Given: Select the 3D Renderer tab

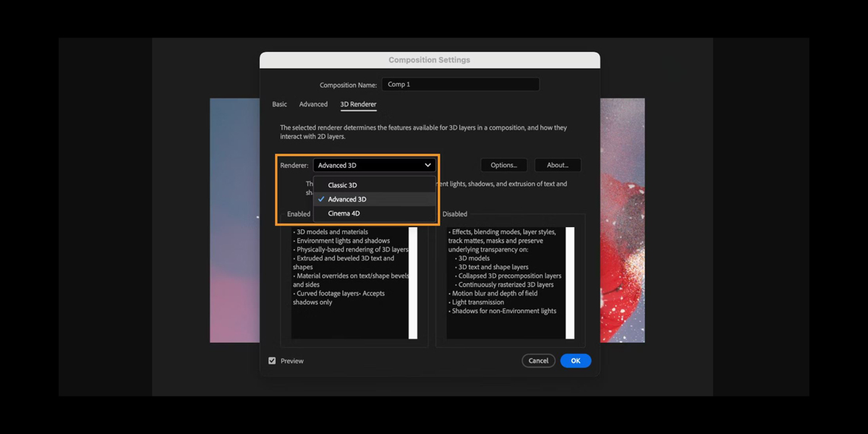Looking at the screenshot, I should [358, 105].
